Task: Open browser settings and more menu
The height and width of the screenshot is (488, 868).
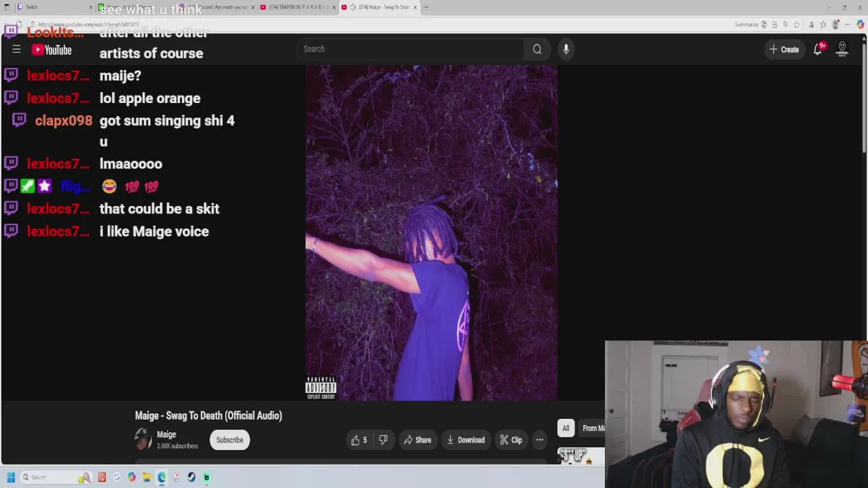Action: click(848, 24)
